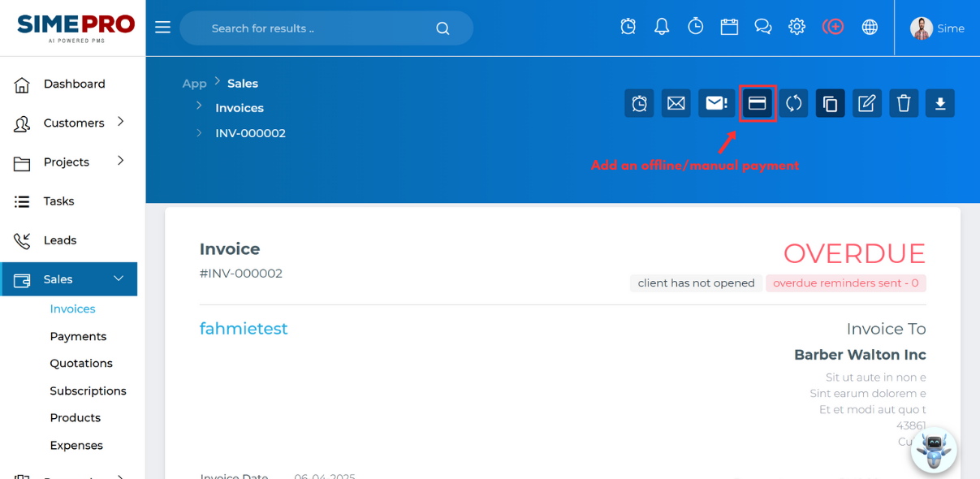The width and height of the screenshot is (980, 479).
Task: Click Invoices breadcrumb link
Action: click(x=240, y=108)
